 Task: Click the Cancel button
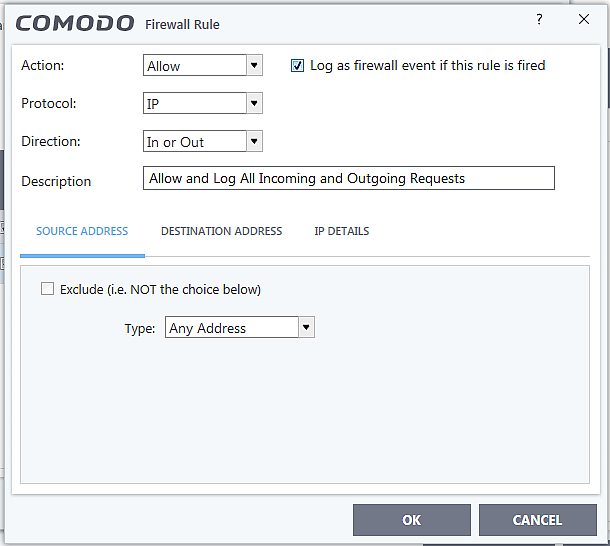point(537,520)
